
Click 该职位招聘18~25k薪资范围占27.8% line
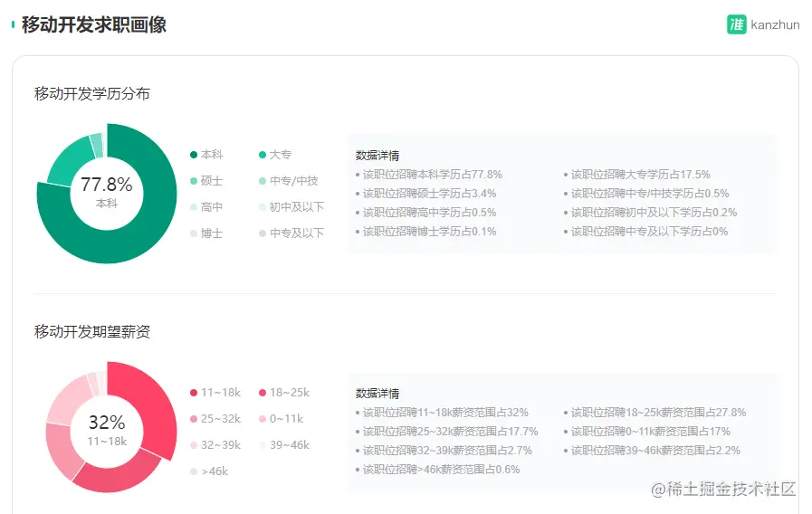coord(654,413)
